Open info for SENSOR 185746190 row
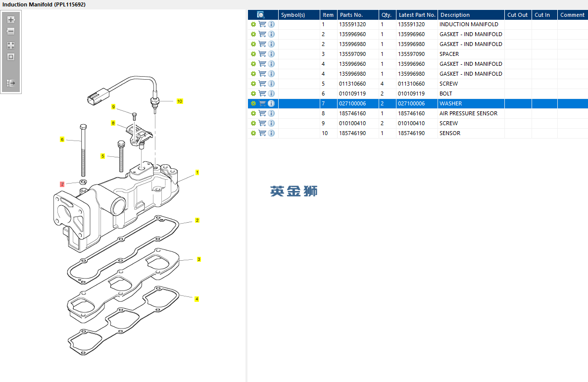This screenshot has width=588, height=382. pos(271,133)
